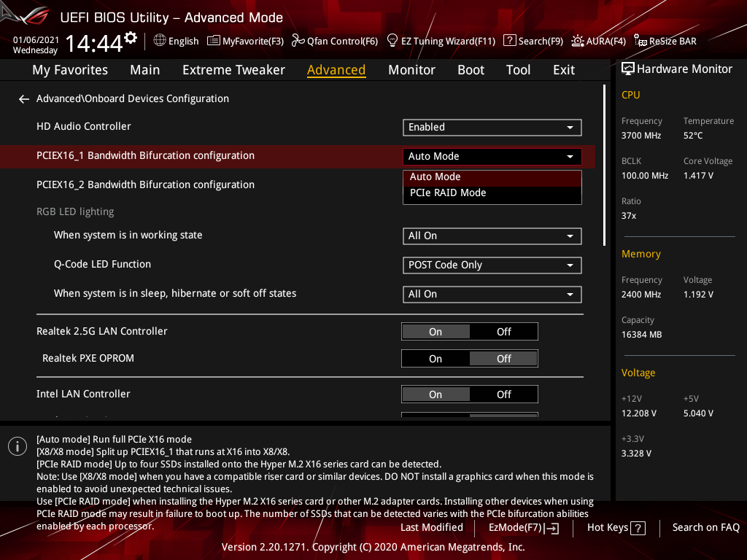Click the Hot Keys question mark icon

(x=638, y=528)
